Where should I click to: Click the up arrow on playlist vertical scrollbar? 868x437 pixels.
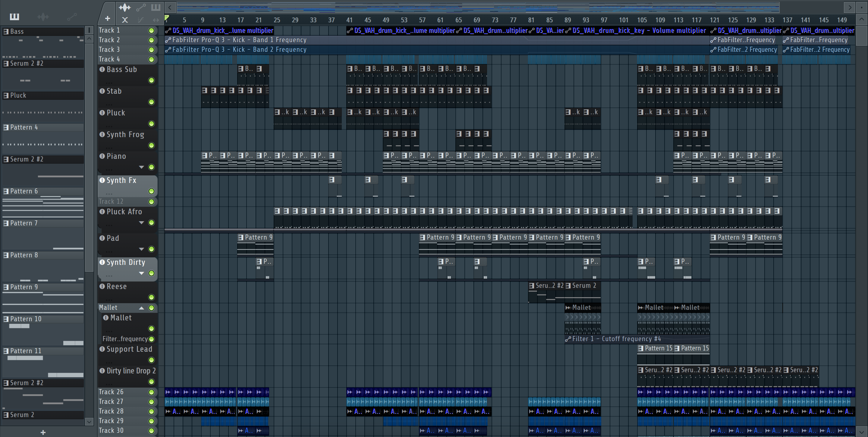tap(861, 19)
